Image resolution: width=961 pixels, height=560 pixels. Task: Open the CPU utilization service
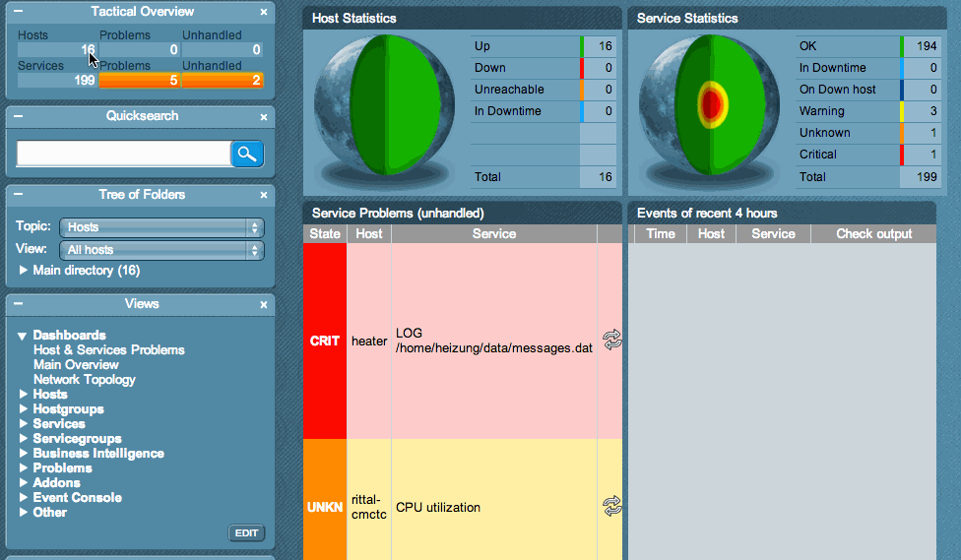click(x=437, y=507)
